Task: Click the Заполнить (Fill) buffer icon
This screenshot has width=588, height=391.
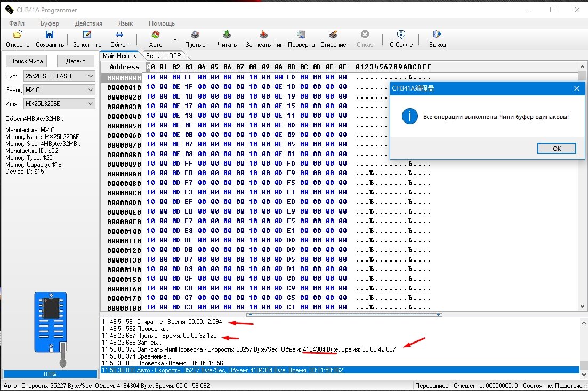Action: pos(87,35)
